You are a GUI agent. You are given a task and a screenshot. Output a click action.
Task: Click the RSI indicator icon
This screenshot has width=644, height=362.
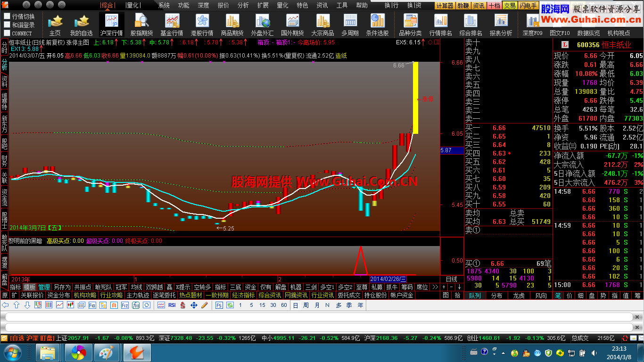point(172,305)
